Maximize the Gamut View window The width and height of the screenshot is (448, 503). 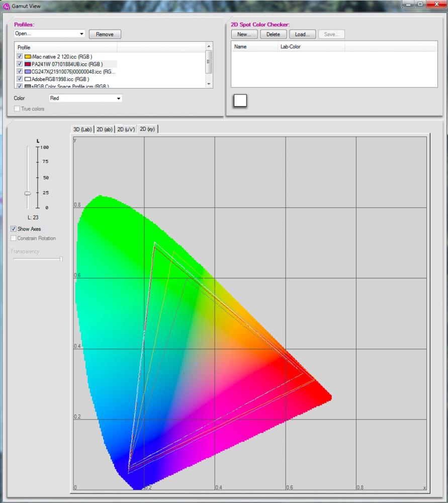[420, 4]
